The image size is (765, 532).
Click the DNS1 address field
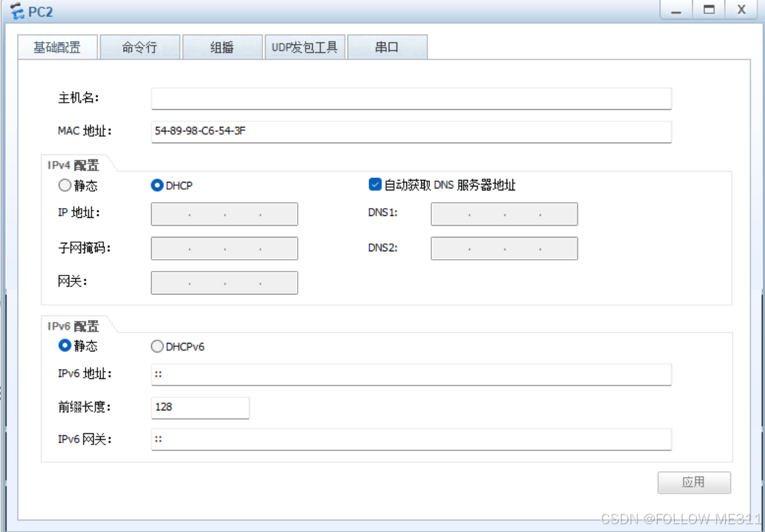[504, 214]
